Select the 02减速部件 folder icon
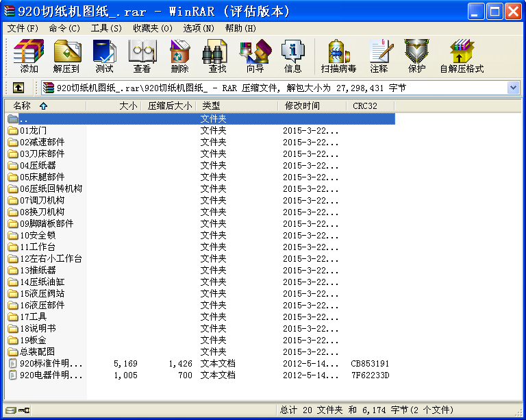This screenshot has width=526, height=420. pyautogui.click(x=13, y=143)
